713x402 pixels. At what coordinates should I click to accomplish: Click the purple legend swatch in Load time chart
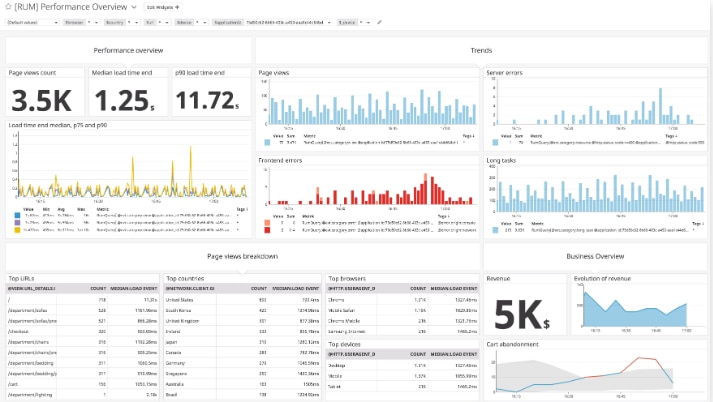(17, 223)
